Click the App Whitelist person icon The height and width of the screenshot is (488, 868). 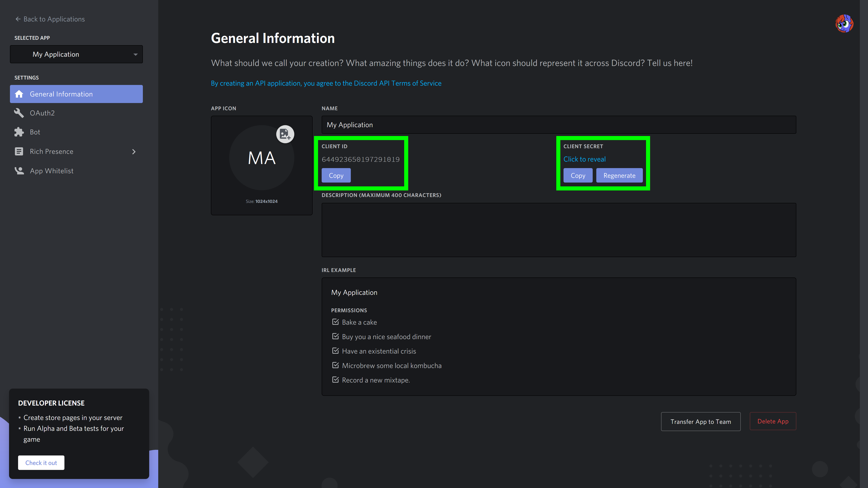coord(19,171)
